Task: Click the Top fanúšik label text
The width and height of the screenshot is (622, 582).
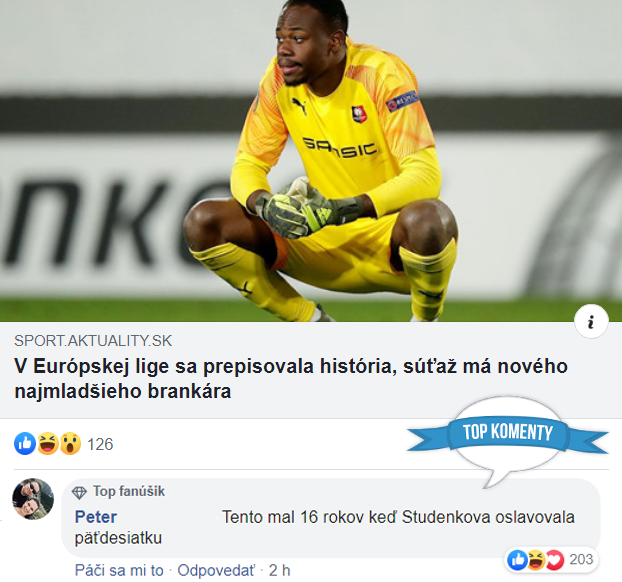Action: [x=129, y=491]
